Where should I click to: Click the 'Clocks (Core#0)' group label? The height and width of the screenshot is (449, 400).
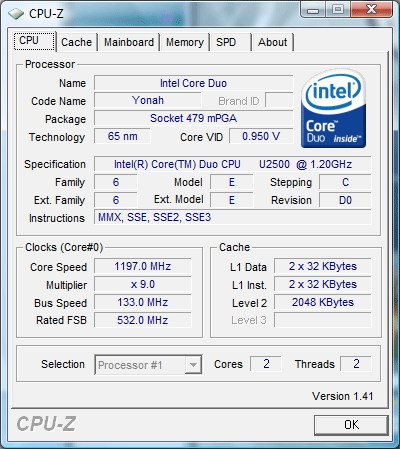click(x=64, y=247)
